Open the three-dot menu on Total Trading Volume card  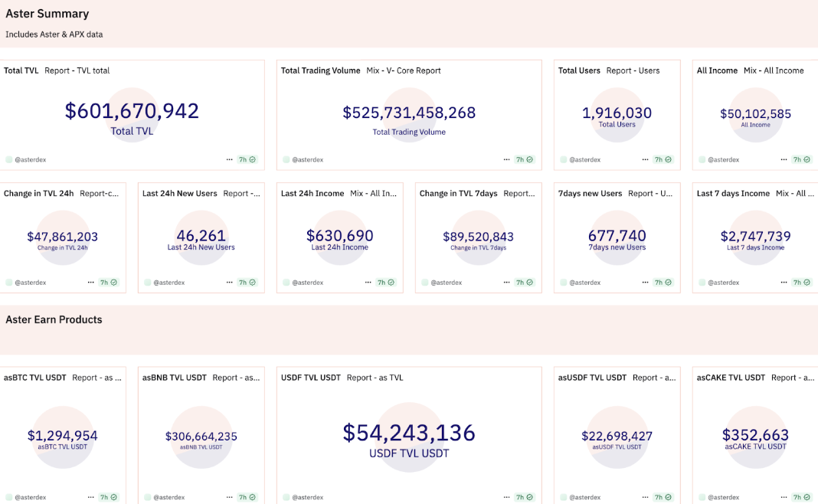[x=506, y=160]
